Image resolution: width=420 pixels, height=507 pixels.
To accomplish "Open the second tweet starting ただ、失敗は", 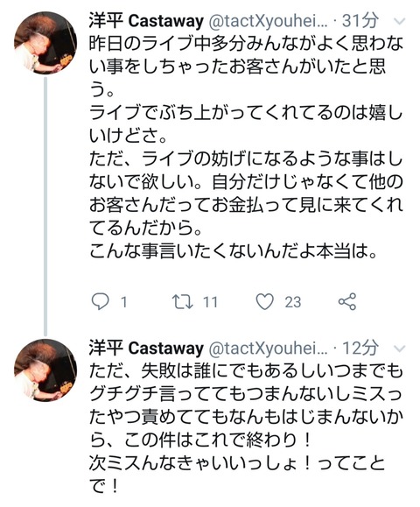I will [x=246, y=428].
